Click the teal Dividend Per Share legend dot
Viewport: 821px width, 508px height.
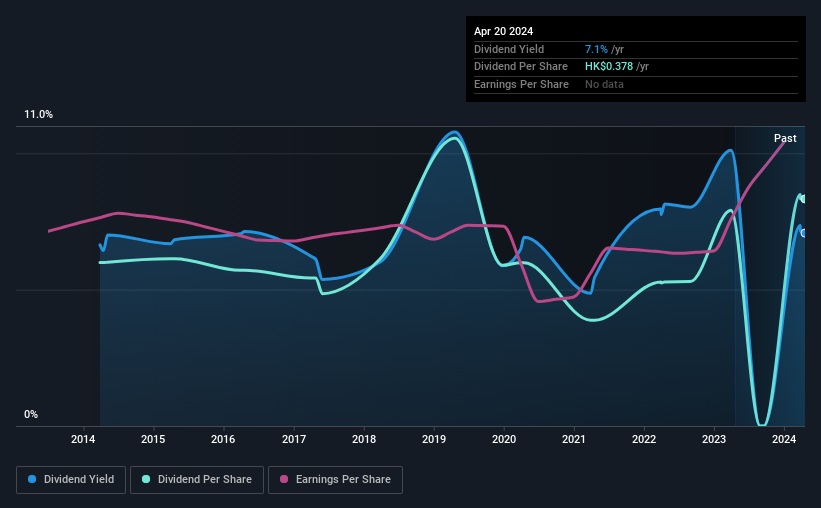(x=146, y=479)
